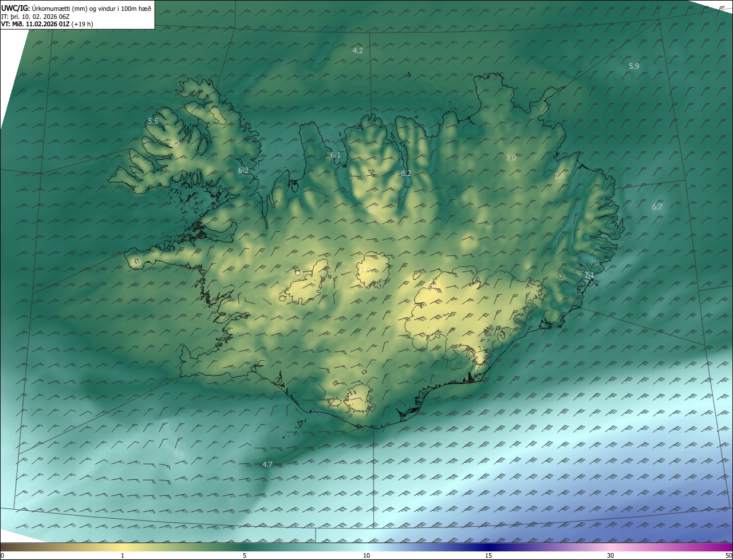Screen dimensions: 733x560
Task: Click the legend tick label '50'
Action: 728,556
